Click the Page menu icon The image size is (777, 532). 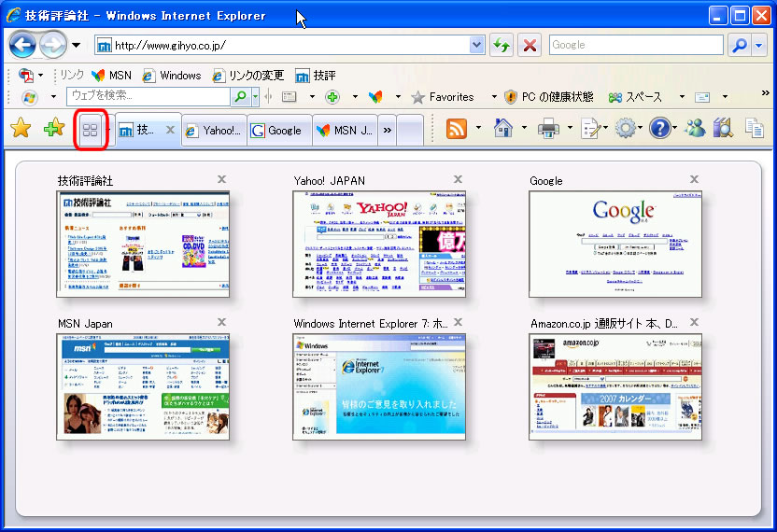coord(590,128)
